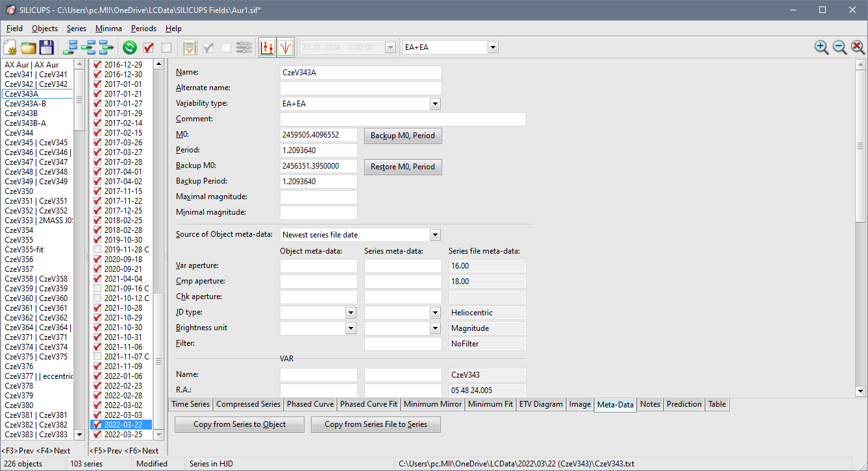The width and height of the screenshot is (868, 471).
Task: Click the Name field containing CzeV343A
Action: [360, 73]
